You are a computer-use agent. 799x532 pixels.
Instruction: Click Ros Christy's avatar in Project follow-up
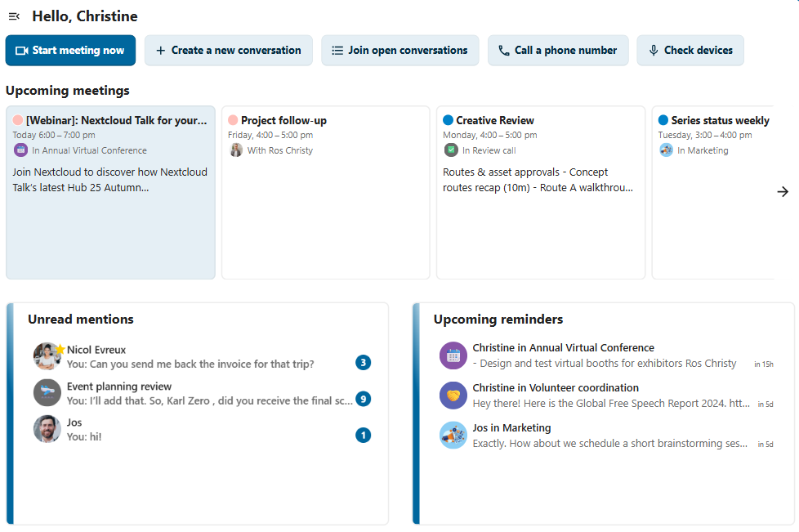pos(236,150)
